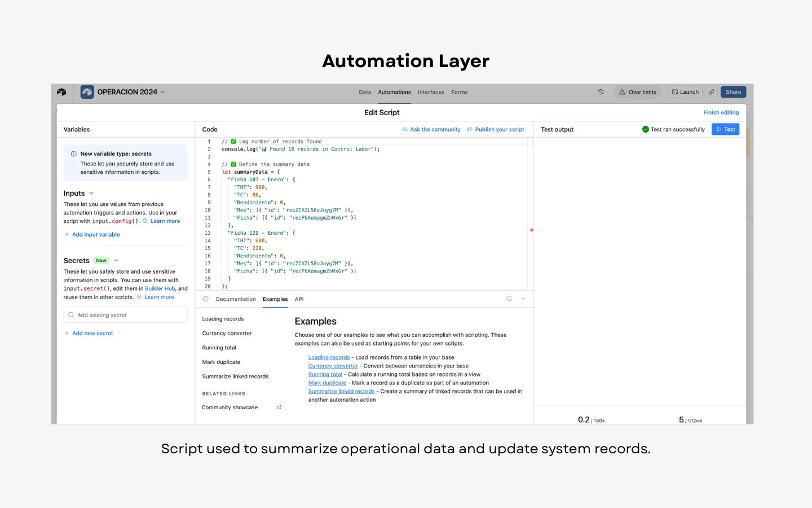Open Community showcase under Related Links

point(230,408)
